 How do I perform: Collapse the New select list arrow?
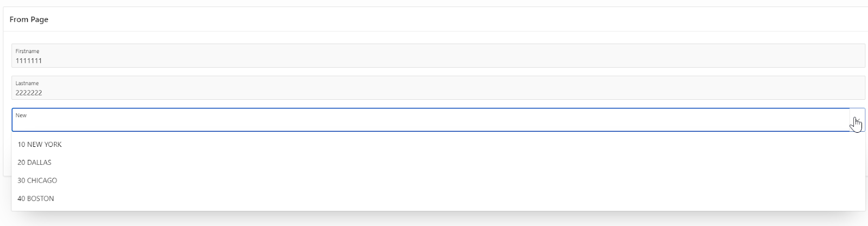(x=857, y=120)
